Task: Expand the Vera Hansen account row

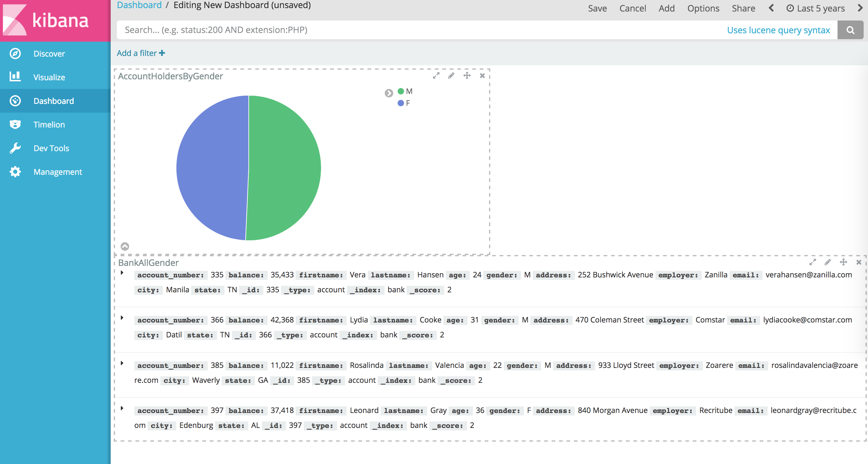Action: tap(122, 273)
